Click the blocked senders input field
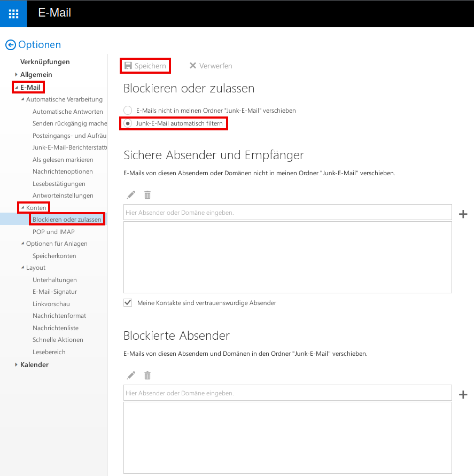Viewport: 474px width, 476px height. 287,393
